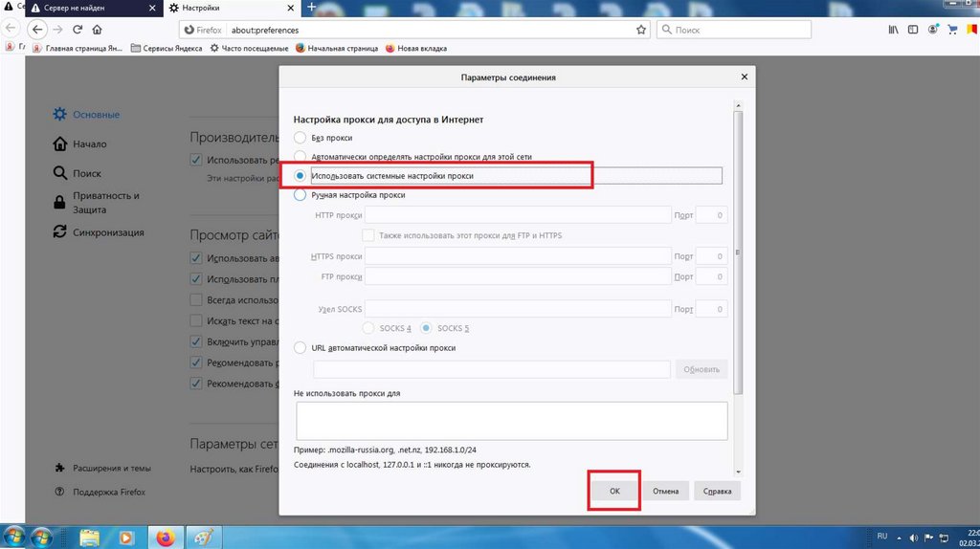
Task: Close the Настройки tab
Action: [x=291, y=8]
